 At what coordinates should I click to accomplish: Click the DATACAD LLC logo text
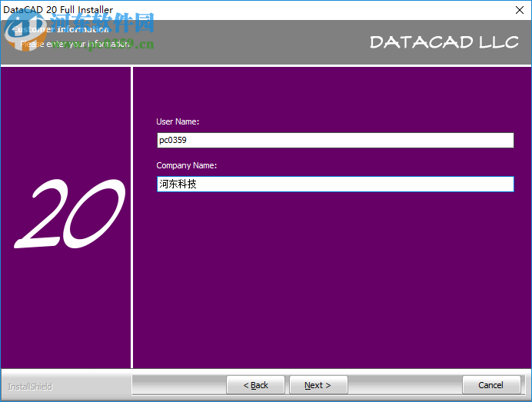pos(444,42)
